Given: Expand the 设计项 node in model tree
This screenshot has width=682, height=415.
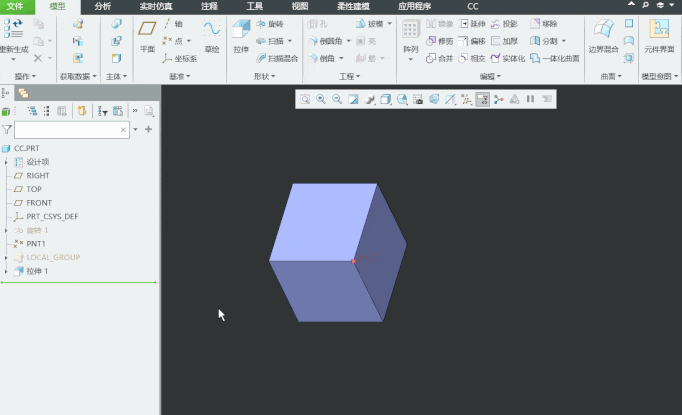Looking at the screenshot, I should pyautogui.click(x=6, y=162).
